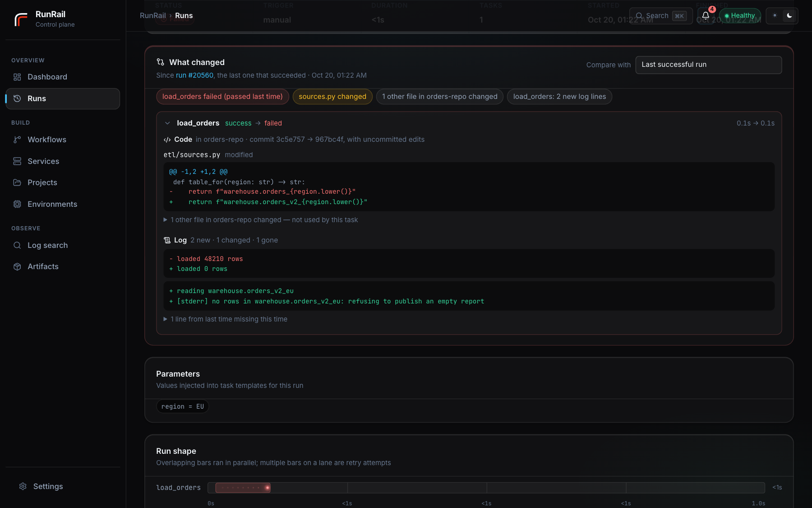Image resolution: width=812 pixels, height=508 pixels.
Task: Click the load_orders 2 new log lines chip
Action: coord(559,97)
